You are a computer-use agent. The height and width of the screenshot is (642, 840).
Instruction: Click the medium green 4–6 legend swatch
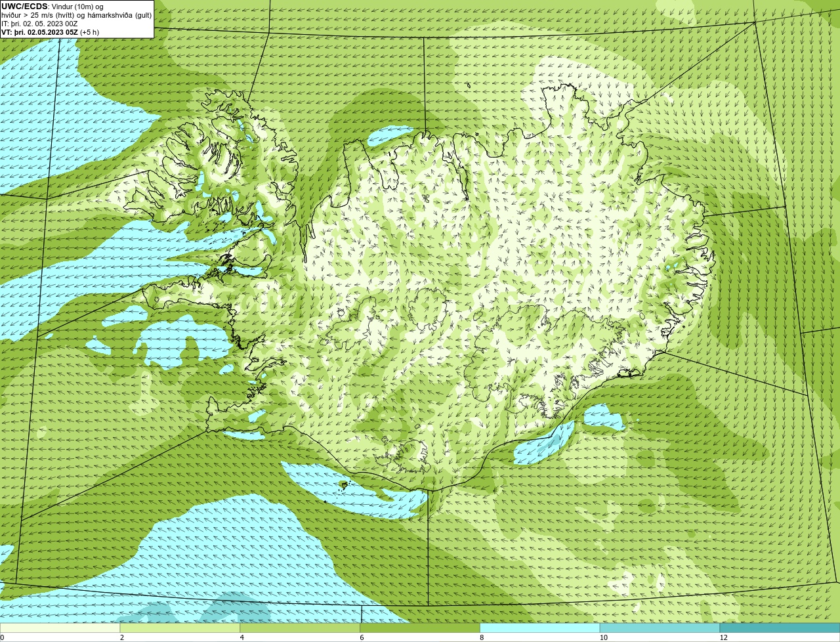coord(300,628)
